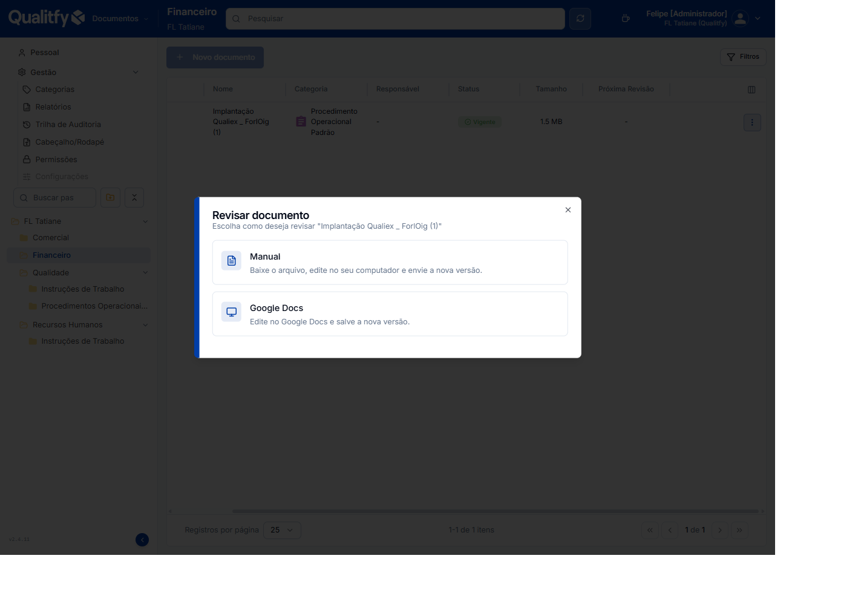The width and height of the screenshot is (861, 616).
Task: Choose the Google Docs revision option
Action: (390, 314)
